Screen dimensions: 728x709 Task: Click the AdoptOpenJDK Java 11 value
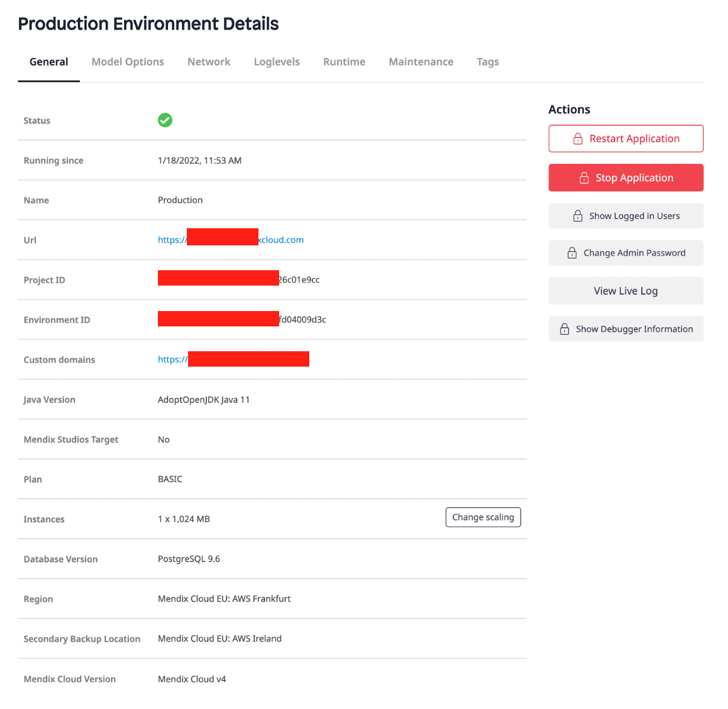[x=204, y=400]
